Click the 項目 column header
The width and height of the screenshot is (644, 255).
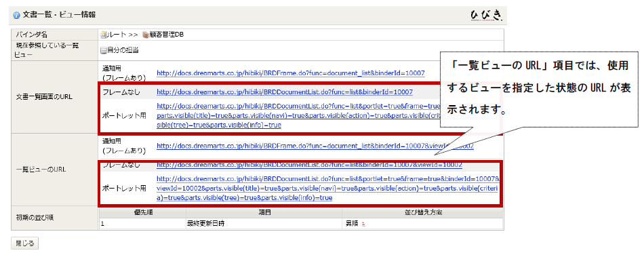tap(264, 213)
